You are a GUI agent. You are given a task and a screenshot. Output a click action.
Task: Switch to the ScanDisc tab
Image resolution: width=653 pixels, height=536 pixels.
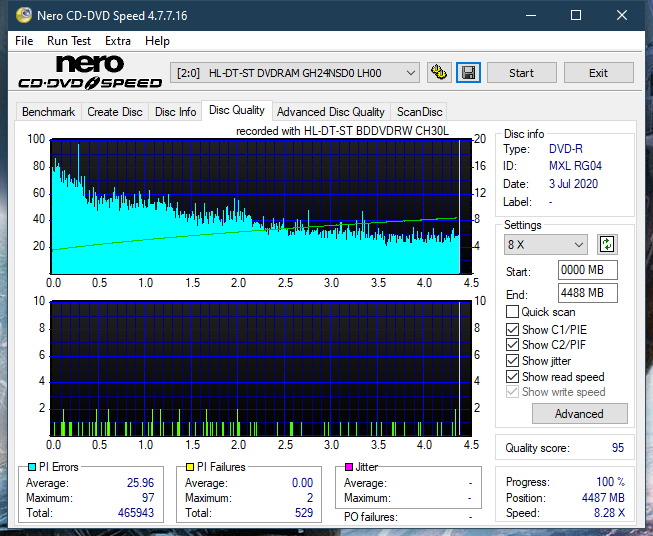[x=419, y=112]
